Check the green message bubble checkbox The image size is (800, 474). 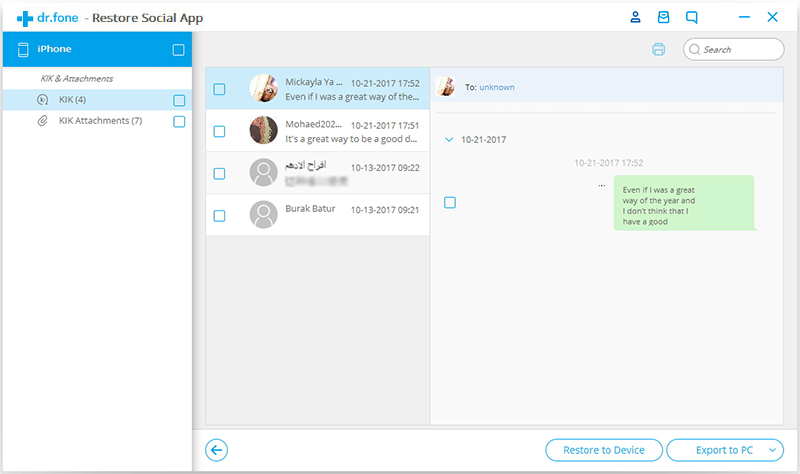click(450, 203)
